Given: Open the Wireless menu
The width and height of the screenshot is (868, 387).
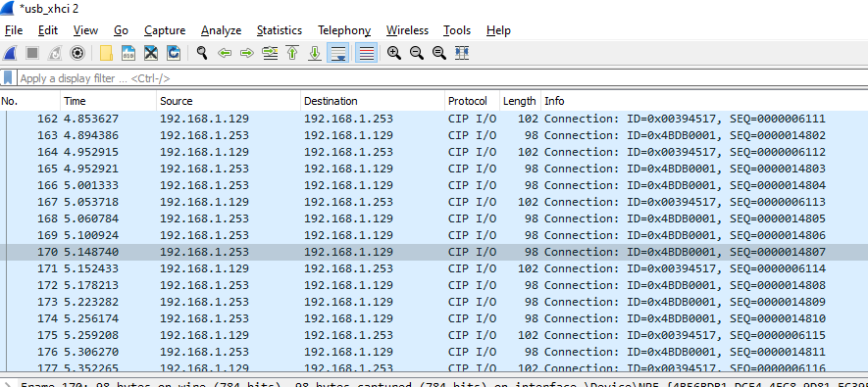Looking at the screenshot, I should point(407,30).
